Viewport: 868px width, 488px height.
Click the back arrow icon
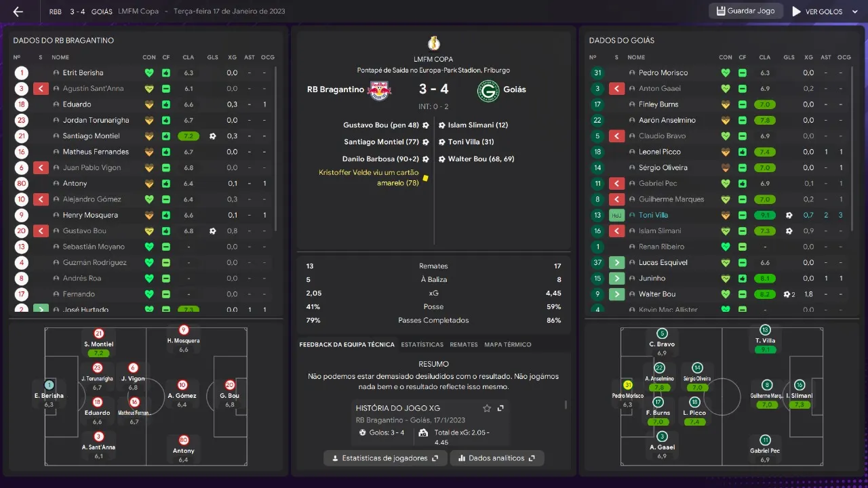(x=18, y=12)
